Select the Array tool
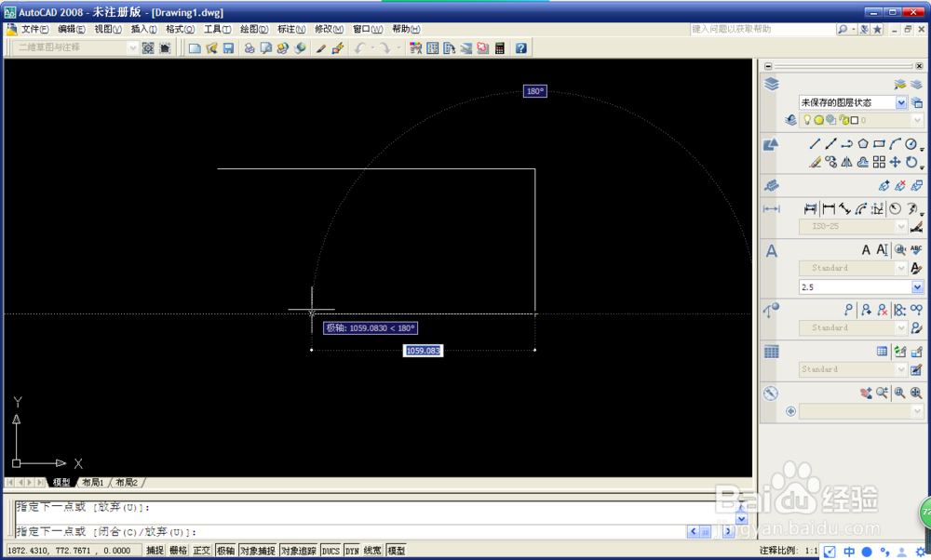Screen dimensions: 931x560 point(879,161)
